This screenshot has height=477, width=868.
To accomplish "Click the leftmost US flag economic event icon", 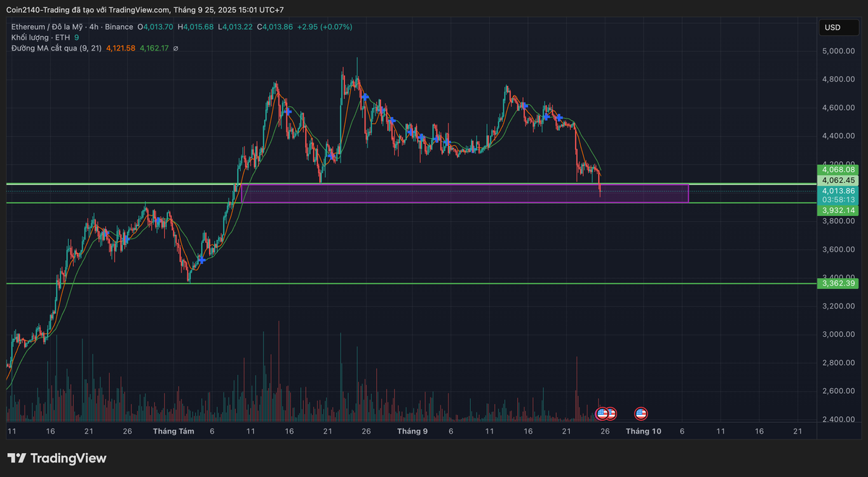I will (x=602, y=413).
